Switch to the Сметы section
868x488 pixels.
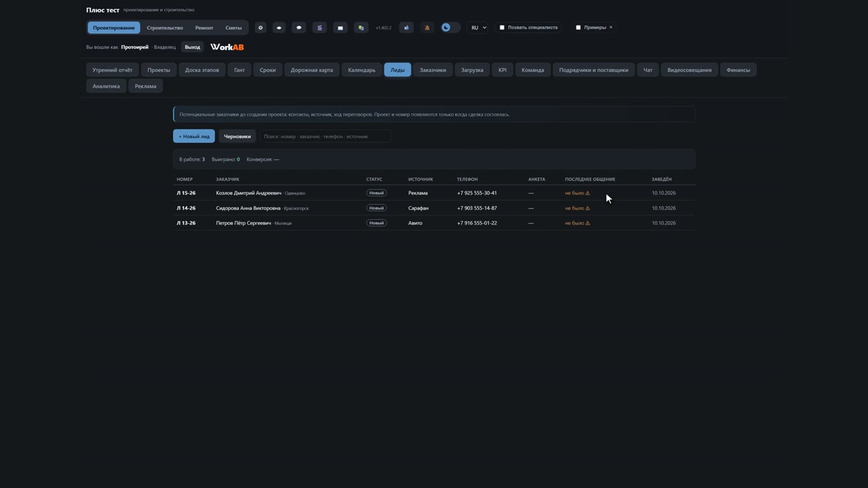[233, 28]
